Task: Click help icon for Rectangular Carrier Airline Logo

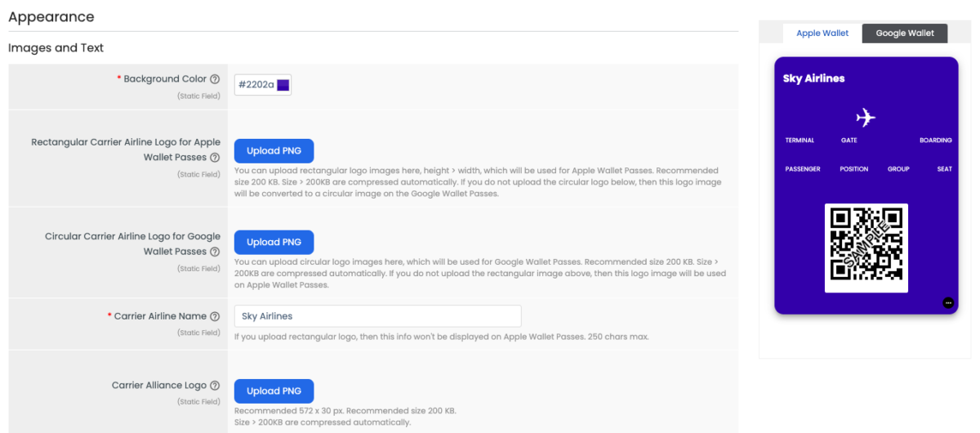Action: pyautogui.click(x=215, y=158)
